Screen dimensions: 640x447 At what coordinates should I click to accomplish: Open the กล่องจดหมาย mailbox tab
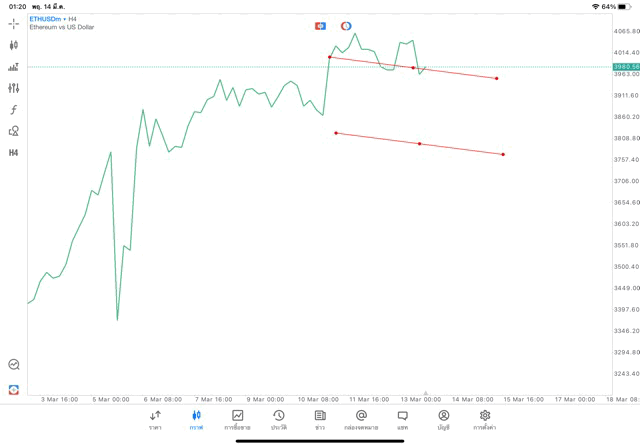[x=361, y=419]
